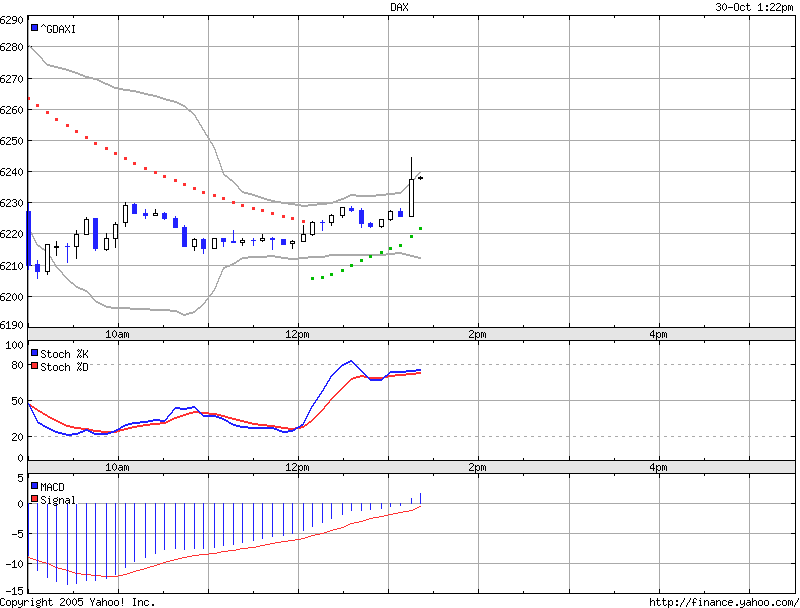This screenshot has width=800, height=608.
Task: Click the 6230 price axis label
Action: [x=11, y=203]
